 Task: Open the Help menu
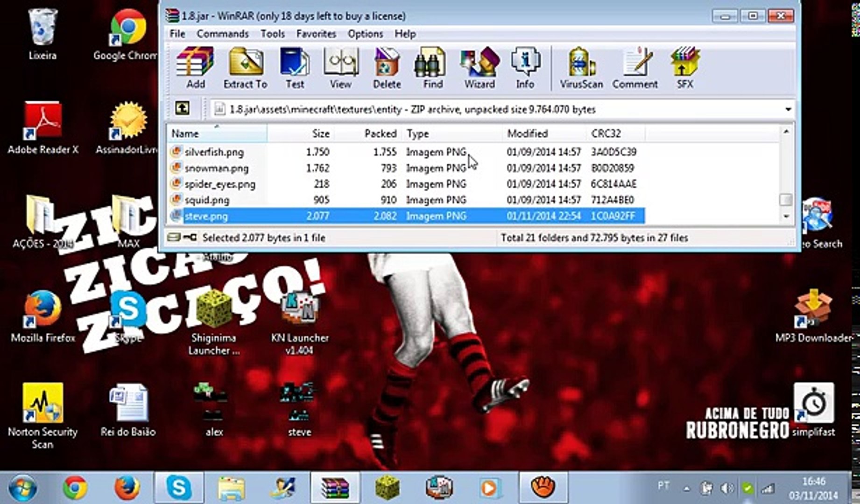pyautogui.click(x=405, y=34)
